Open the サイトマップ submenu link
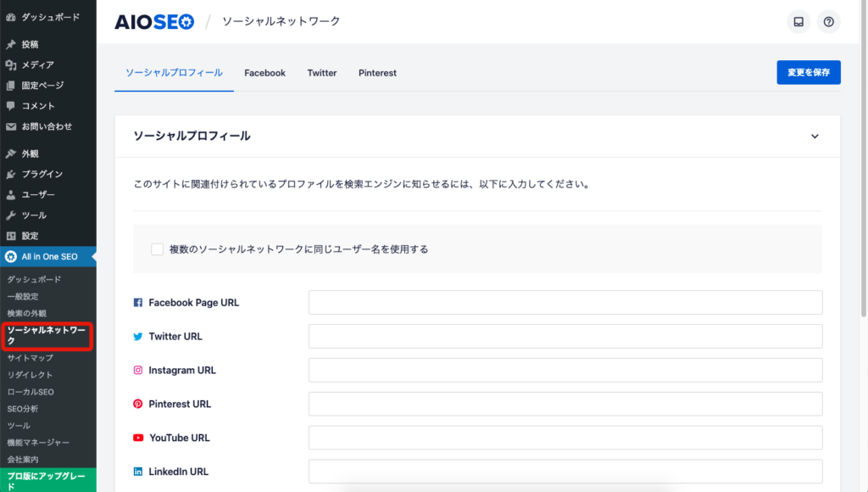The width and height of the screenshot is (868, 492). click(31, 358)
